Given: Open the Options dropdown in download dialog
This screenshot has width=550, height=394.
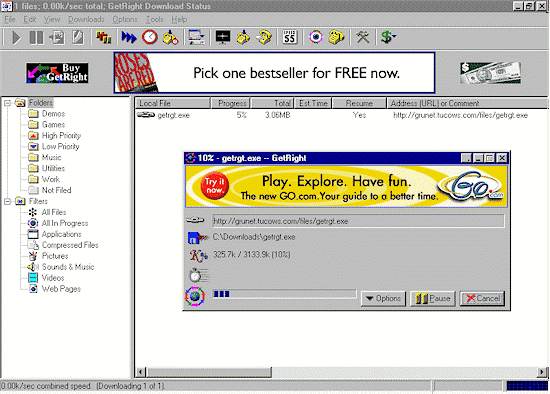Looking at the screenshot, I should pos(383,299).
